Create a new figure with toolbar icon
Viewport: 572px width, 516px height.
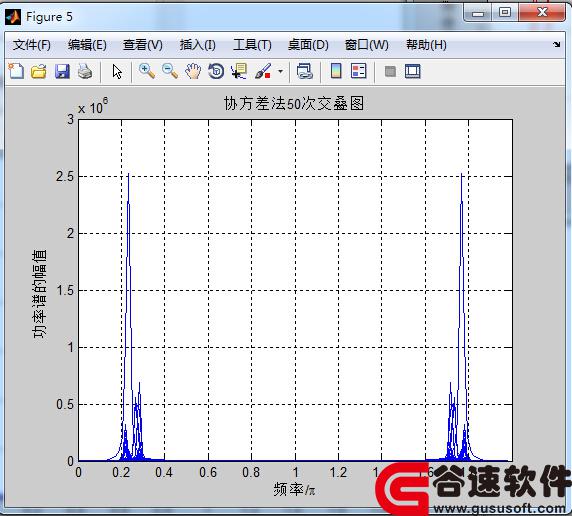(x=16, y=71)
